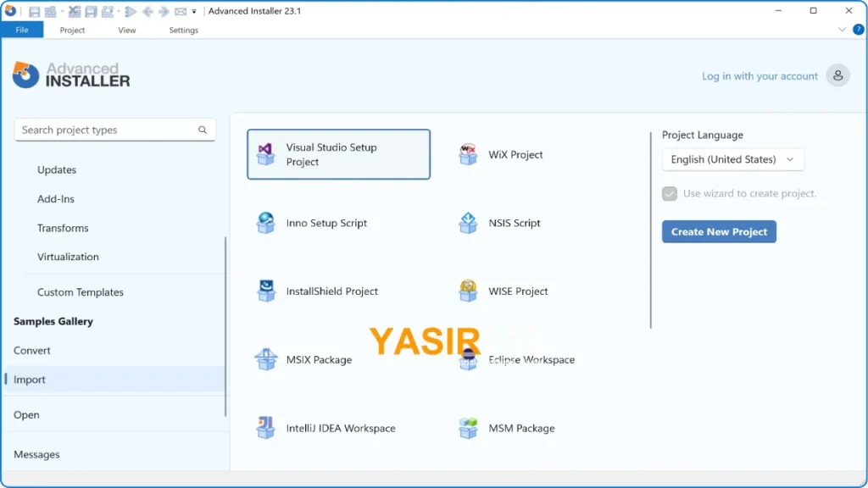Click the Save icon in quick access toolbar
This screenshot has height=488, width=868.
click(x=34, y=11)
